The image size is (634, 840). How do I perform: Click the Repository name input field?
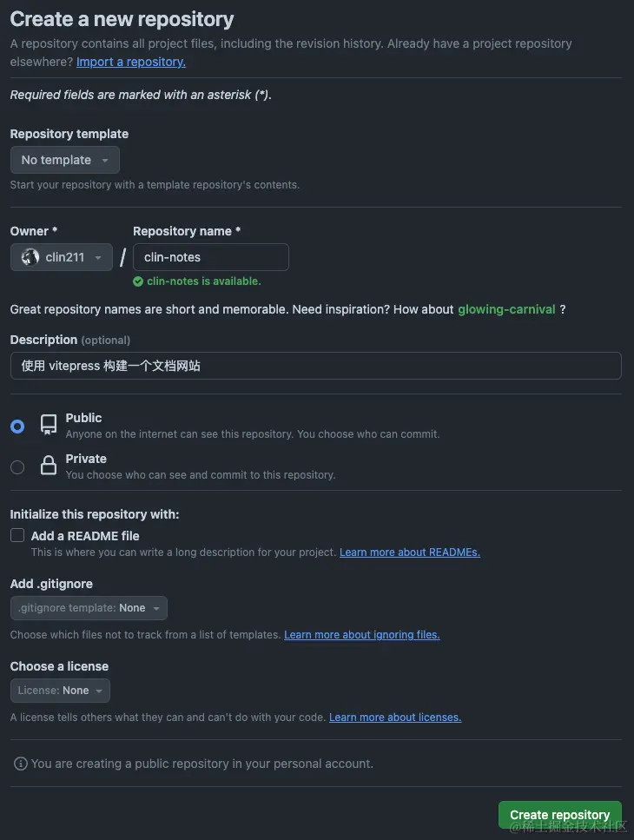pos(211,257)
